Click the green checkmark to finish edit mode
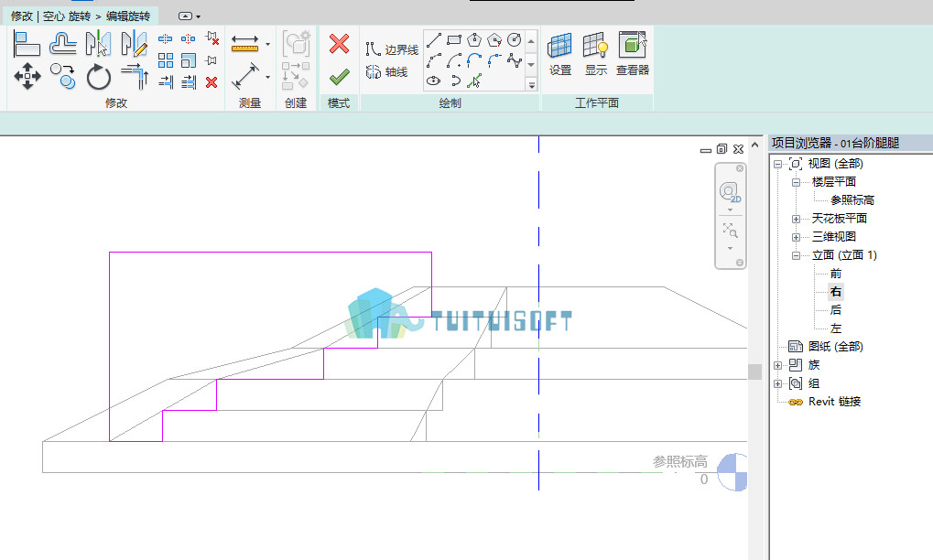 [339, 77]
